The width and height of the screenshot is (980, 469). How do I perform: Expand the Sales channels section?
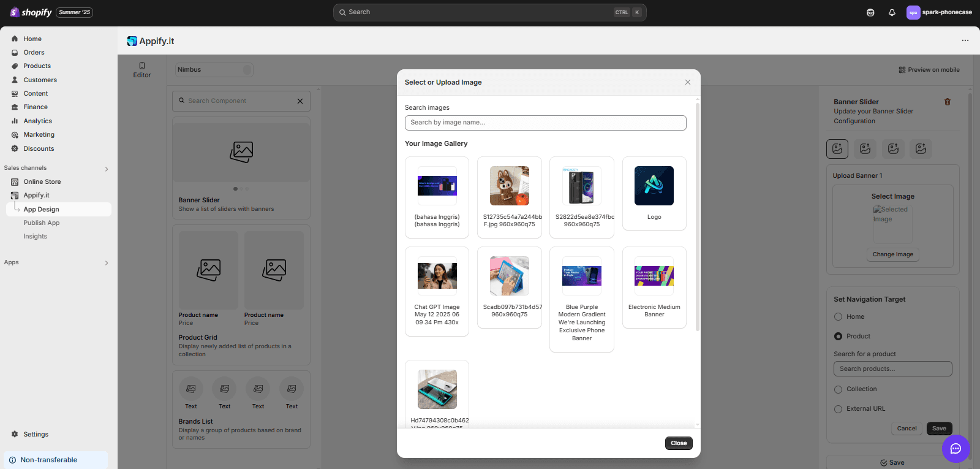[107, 169]
